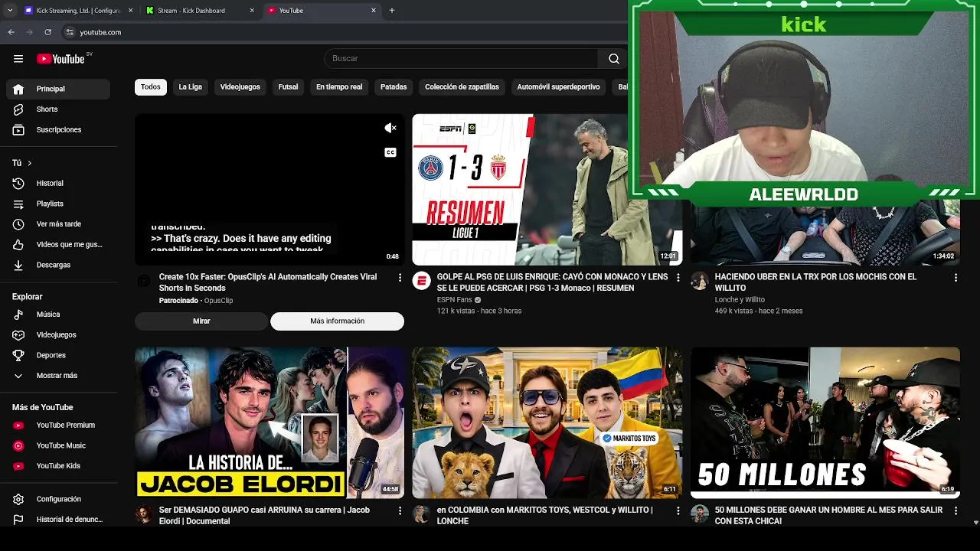Open options menu for the 50 Millones video
Viewport: 980px width, 551px height.
pos(955,510)
